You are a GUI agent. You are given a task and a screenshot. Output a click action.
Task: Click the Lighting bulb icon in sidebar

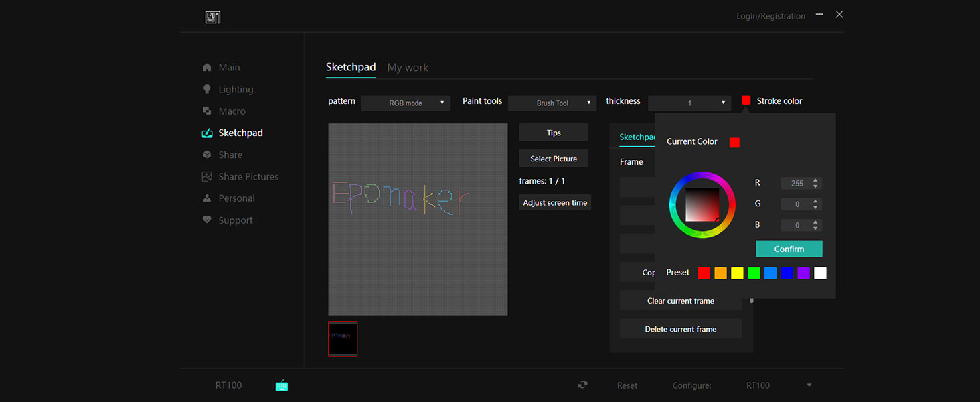pos(207,89)
